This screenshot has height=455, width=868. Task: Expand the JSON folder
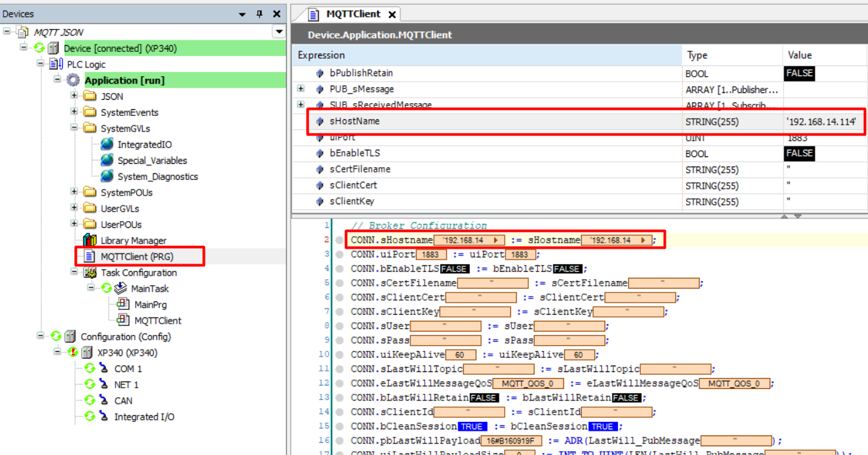[74, 96]
